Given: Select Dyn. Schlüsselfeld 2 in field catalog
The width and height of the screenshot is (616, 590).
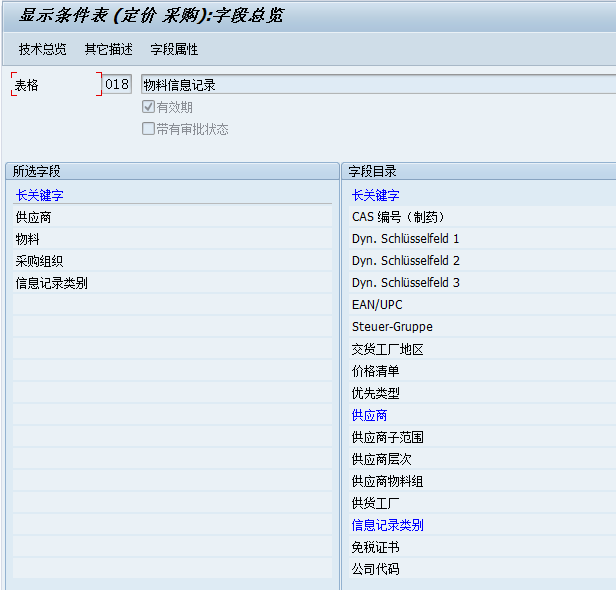Looking at the screenshot, I should pos(482,261).
